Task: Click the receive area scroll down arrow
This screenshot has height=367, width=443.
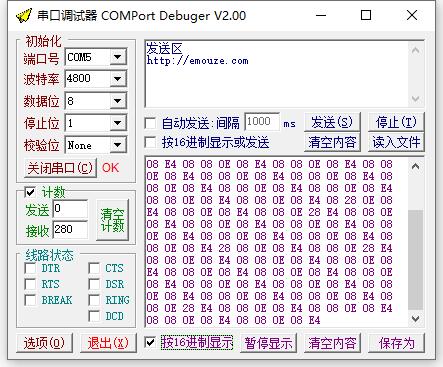Action: (415, 319)
